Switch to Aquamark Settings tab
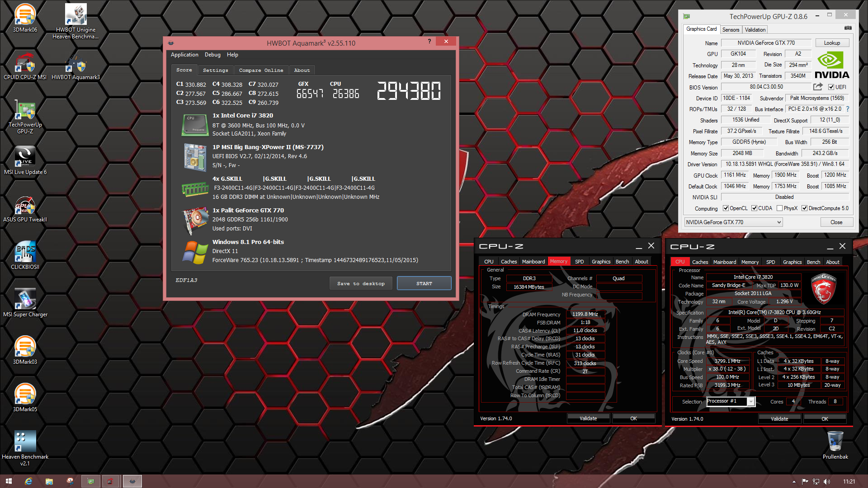 215,70
